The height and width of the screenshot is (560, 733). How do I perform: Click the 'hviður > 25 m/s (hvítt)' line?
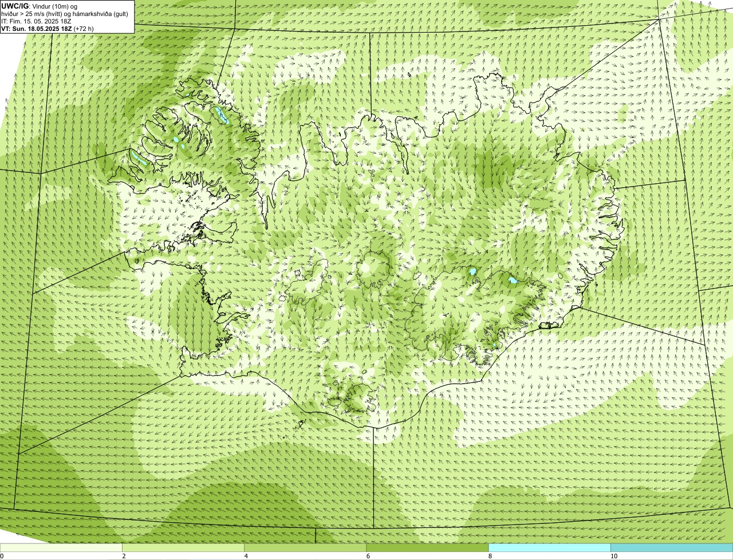tap(64, 14)
